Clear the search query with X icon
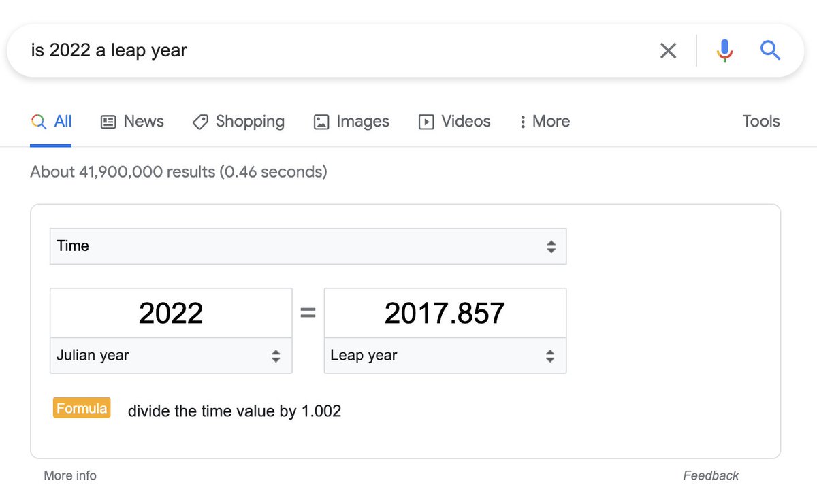The image size is (817, 504). pyautogui.click(x=668, y=50)
